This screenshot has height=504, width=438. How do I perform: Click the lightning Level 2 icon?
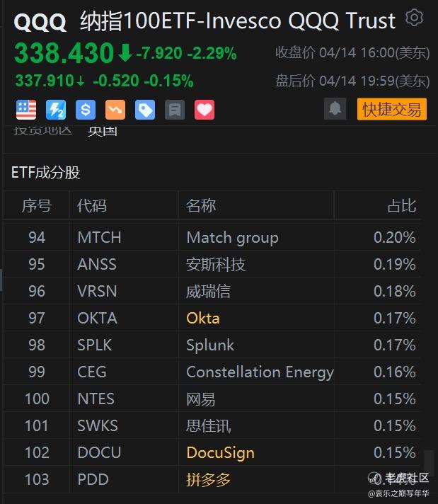[x=56, y=110]
